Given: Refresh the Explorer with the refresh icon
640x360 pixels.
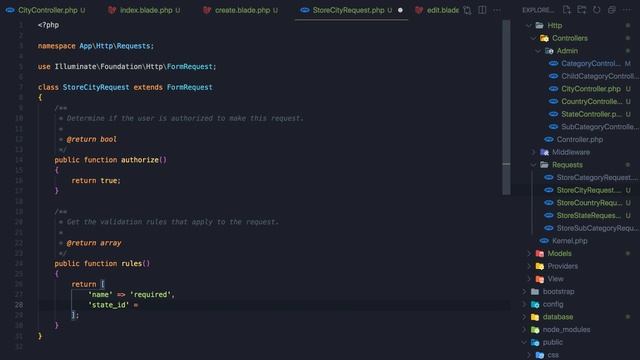Looking at the screenshot, I should [596, 10].
